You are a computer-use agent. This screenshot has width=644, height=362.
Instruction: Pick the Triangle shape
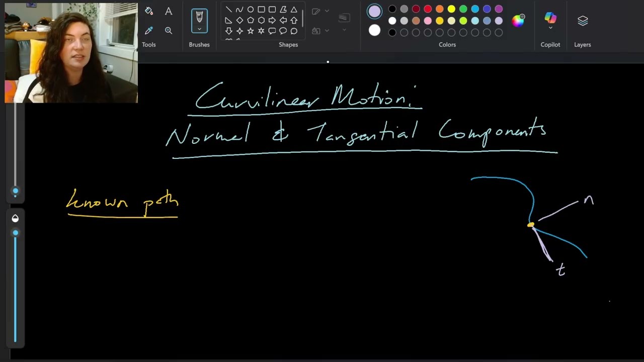pos(294,10)
